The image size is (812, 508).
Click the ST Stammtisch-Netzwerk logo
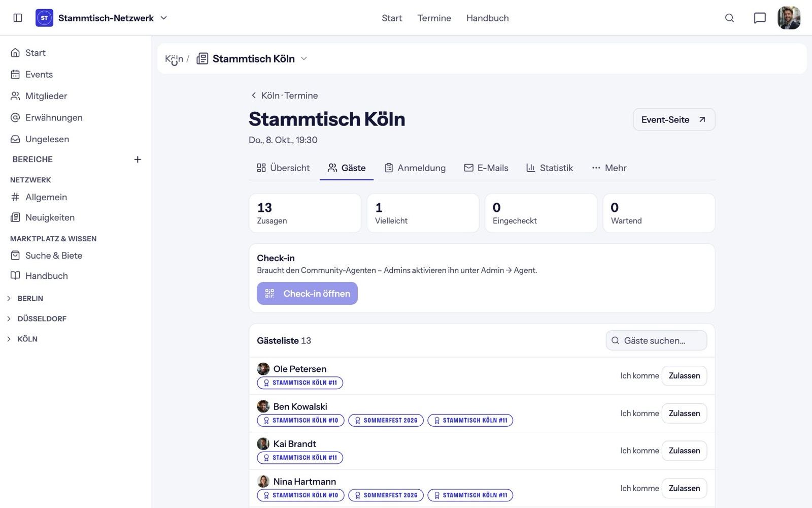pyautogui.click(x=44, y=18)
